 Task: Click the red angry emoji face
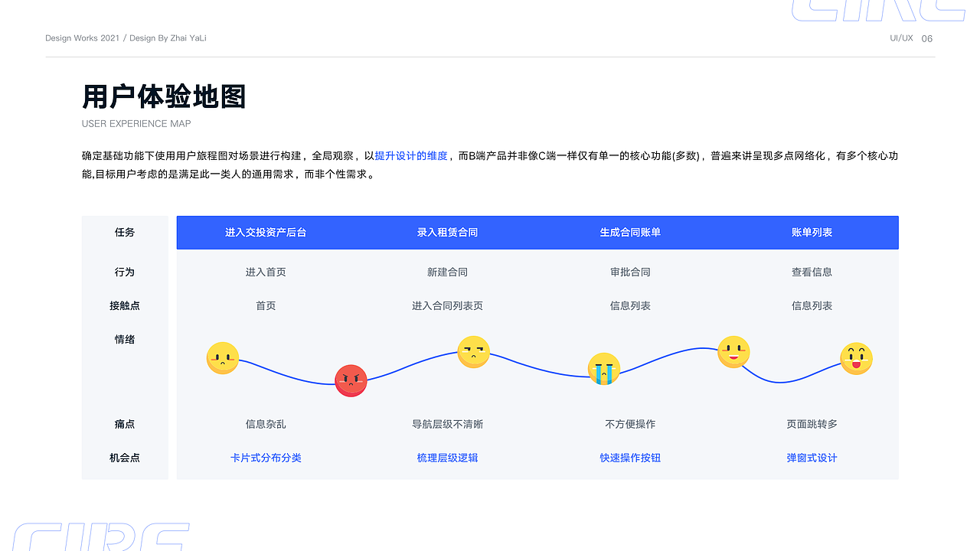[x=351, y=380]
